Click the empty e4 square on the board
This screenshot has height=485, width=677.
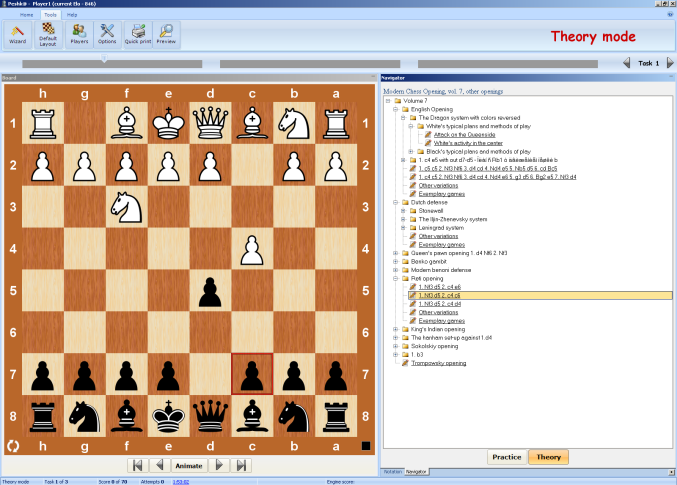pyautogui.click(x=168, y=249)
